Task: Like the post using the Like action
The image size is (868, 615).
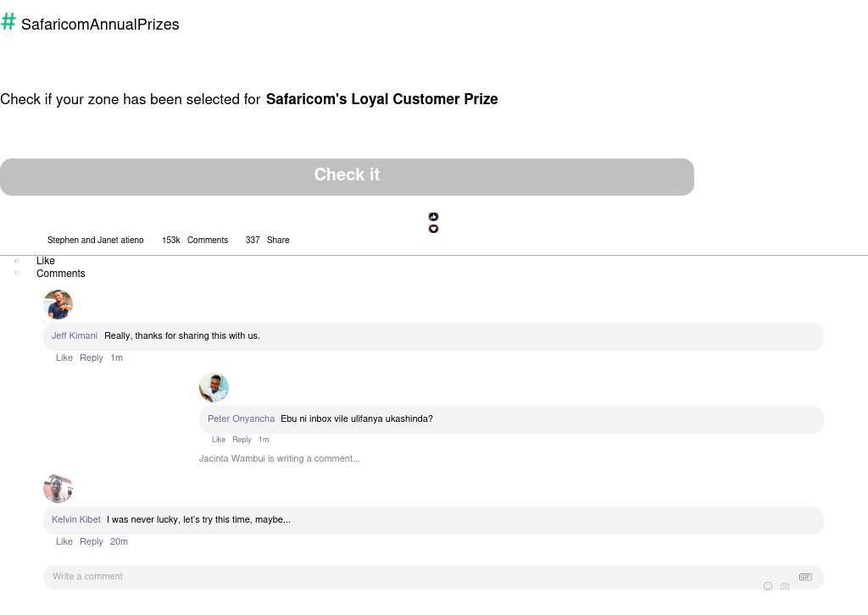Action: click(x=46, y=261)
